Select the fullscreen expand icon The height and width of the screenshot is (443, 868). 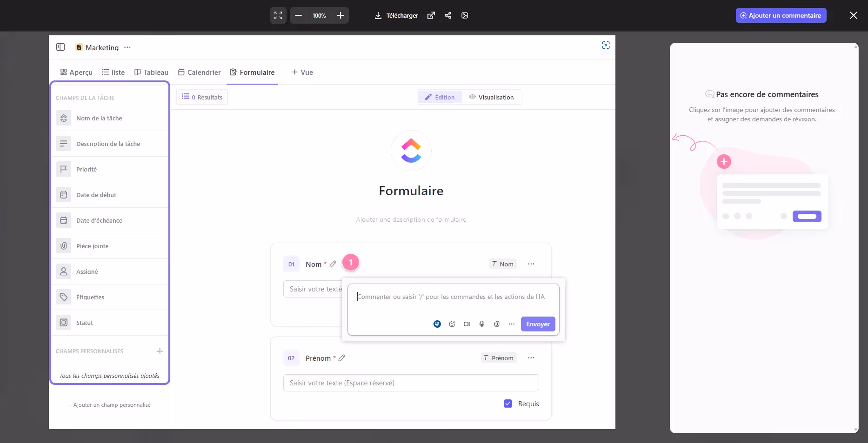[278, 15]
